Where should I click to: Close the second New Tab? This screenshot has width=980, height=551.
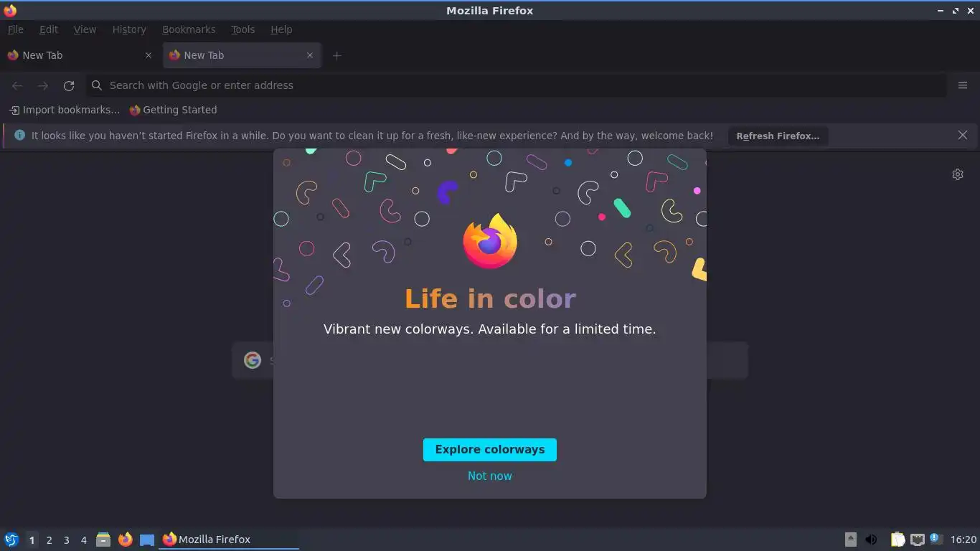pyautogui.click(x=310, y=55)
